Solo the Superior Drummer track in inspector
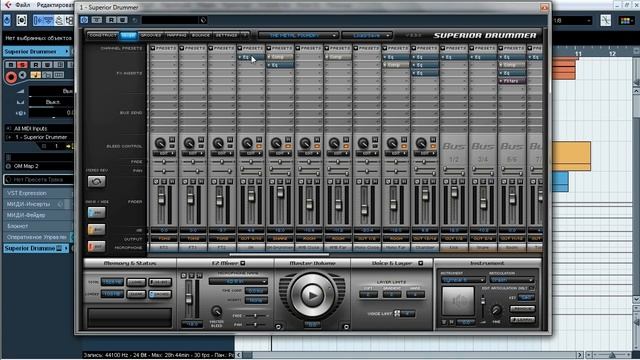This screenshot has width=640, height=360. tap(22, 65)
